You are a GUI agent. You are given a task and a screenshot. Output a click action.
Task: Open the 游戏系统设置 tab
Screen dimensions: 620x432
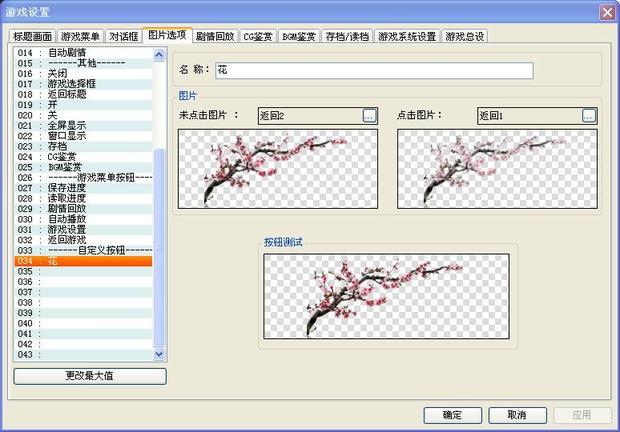click(407, 36)
